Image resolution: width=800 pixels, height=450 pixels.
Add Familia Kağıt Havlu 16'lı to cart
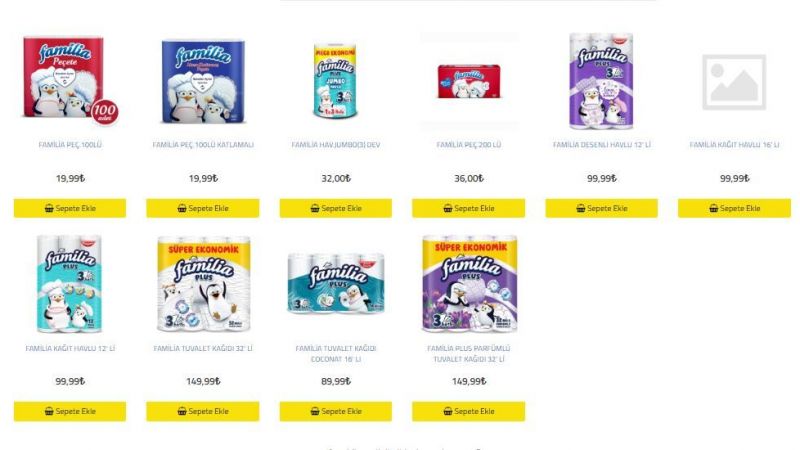click(734, 208)
